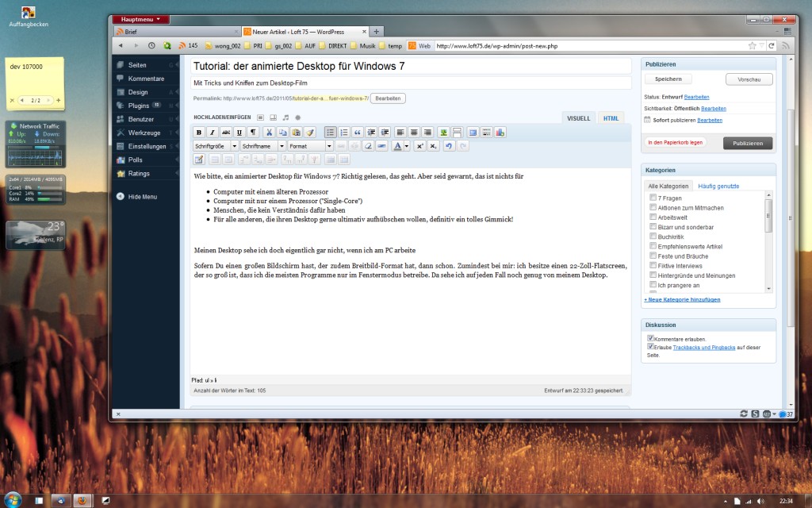This screenshot has width=812, height=508.
Task: Toggle bold formatting in the editor toolbar
Action: [199, 133]
